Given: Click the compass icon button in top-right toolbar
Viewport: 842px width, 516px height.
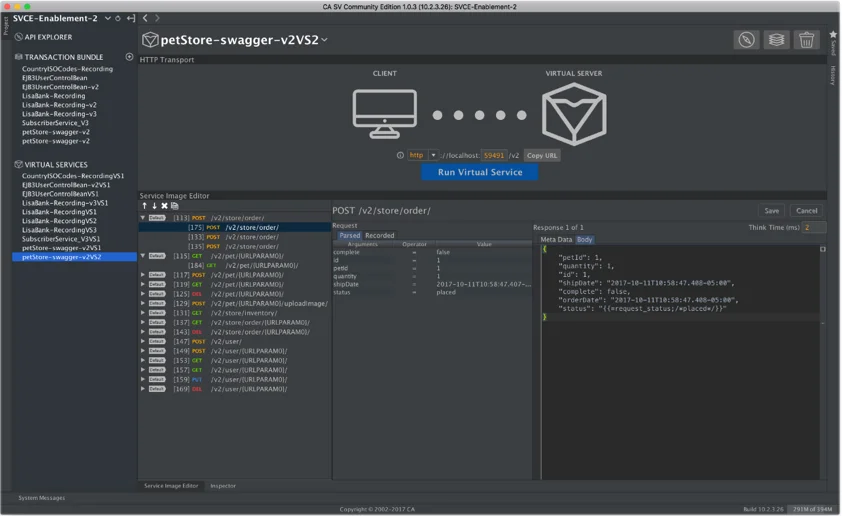Looking at the screenshot, I should pyautogui.click(x=746, y=40).
